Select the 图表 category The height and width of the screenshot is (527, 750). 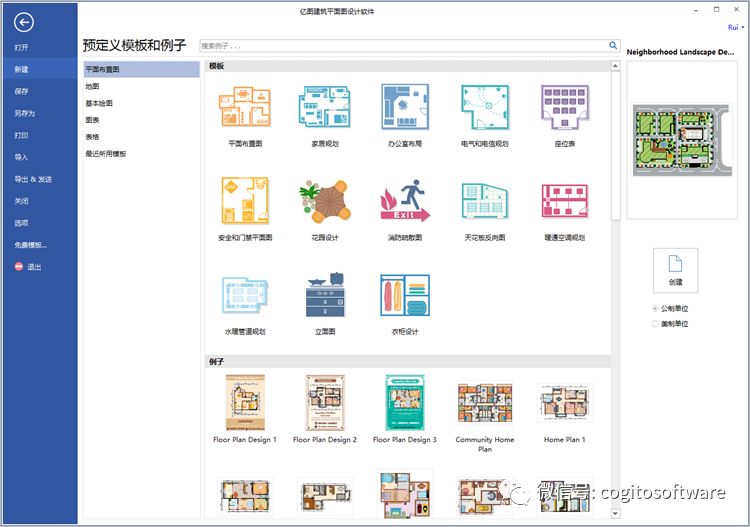142,120
